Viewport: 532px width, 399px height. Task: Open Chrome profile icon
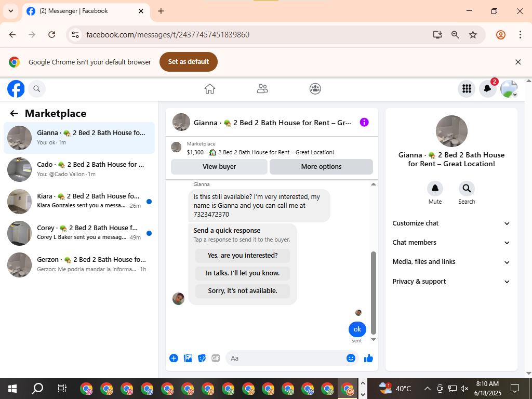501,35
